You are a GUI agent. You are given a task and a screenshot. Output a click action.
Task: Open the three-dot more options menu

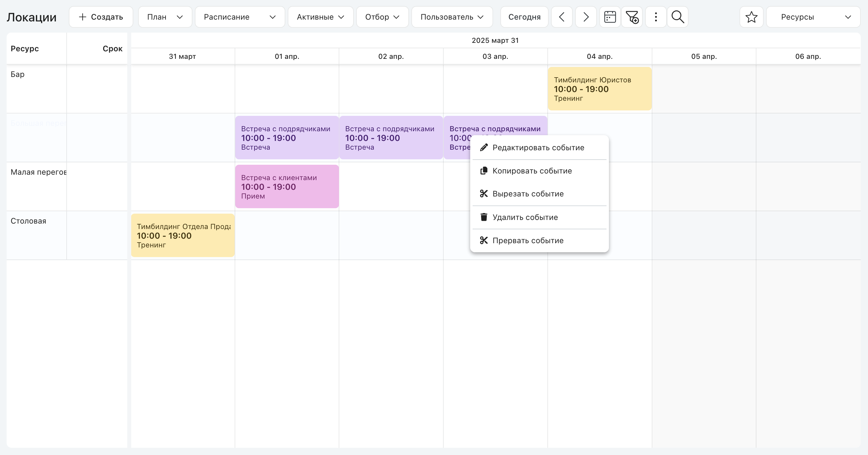[x=656, y=17]
